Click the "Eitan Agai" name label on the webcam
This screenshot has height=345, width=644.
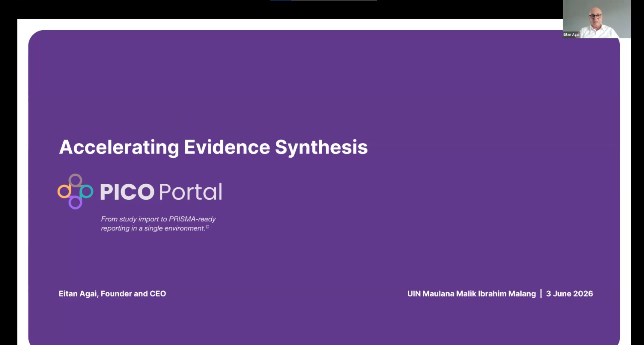pos(571,35)
